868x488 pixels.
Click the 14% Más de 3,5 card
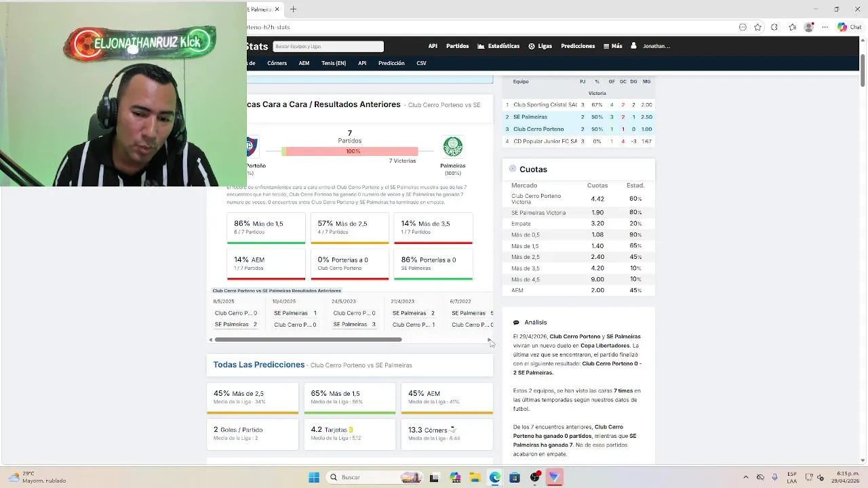coord(433,228)
